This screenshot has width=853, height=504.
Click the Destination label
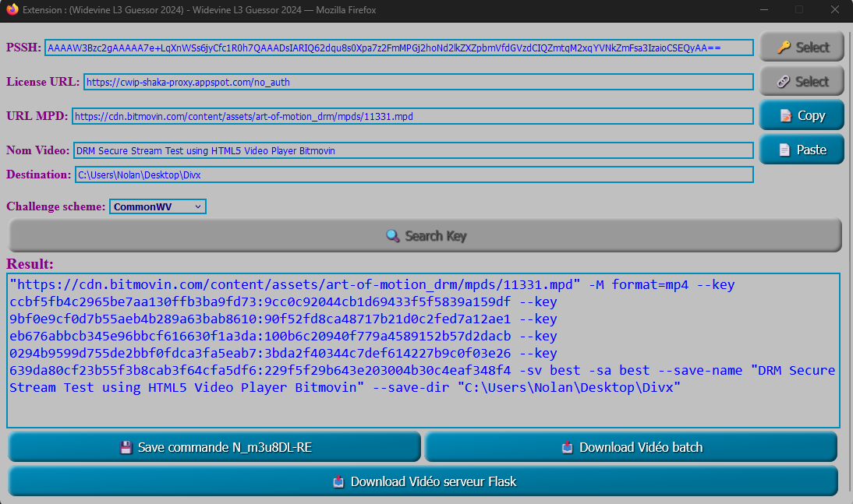pyautogui.click(x=39, y=174)
